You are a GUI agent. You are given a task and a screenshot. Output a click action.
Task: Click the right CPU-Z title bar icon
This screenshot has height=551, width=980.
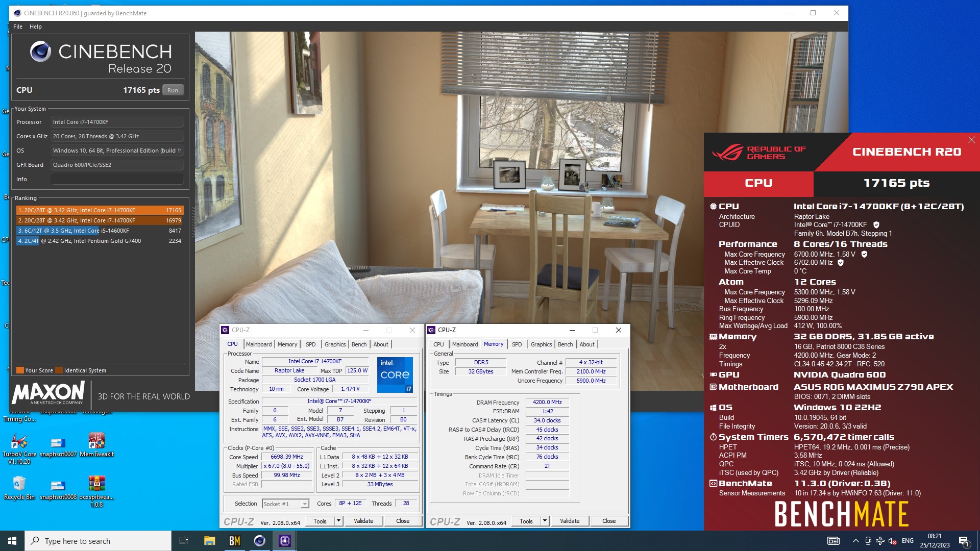coord(431,330)
